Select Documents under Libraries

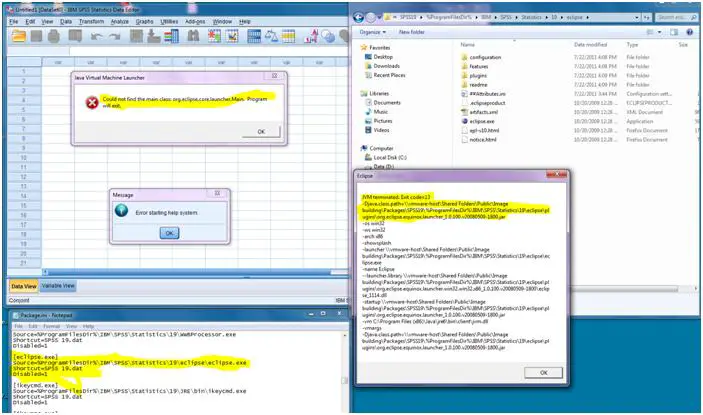(x=382, y=103)
